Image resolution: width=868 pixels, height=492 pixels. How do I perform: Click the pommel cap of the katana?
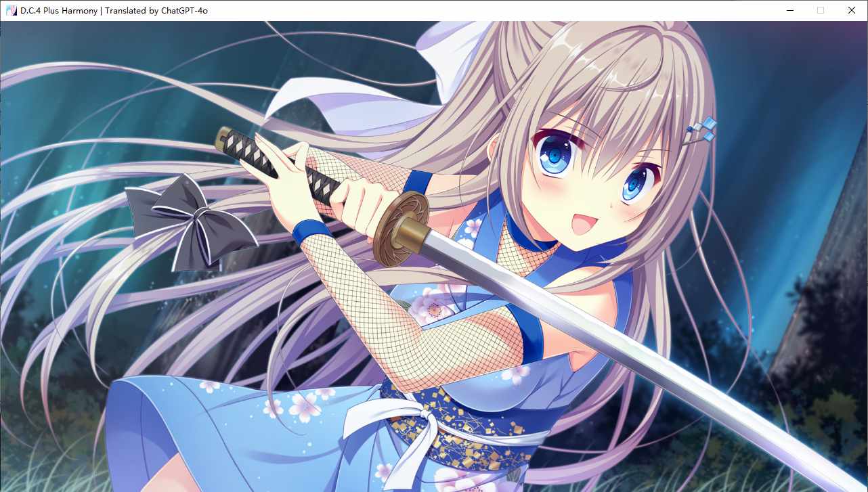(x=222, y=137)
